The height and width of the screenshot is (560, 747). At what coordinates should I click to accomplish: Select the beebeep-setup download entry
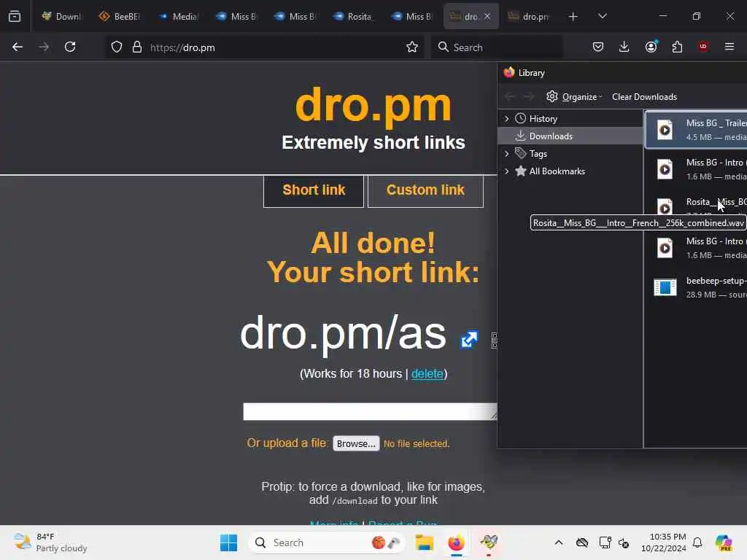pyautogui.click(x=696, y=287)
